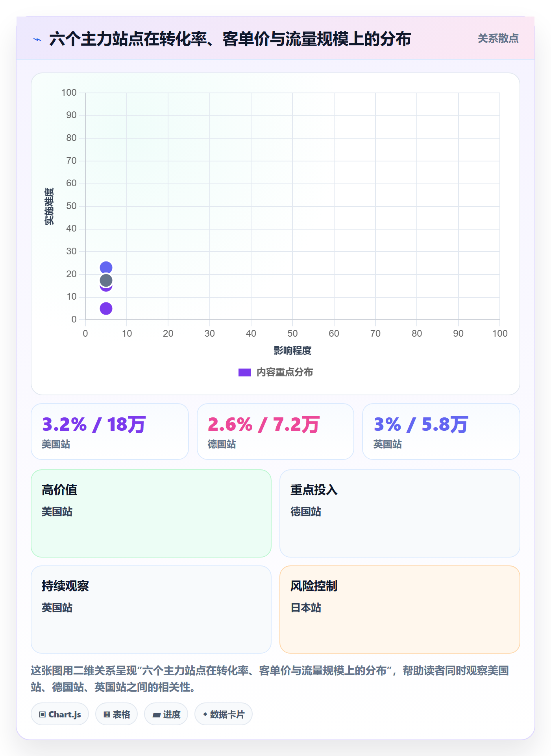Click the 关系散点 label in the header
Image resolution: width=551 pixels, height=756 pixels.
click(498, 39)
